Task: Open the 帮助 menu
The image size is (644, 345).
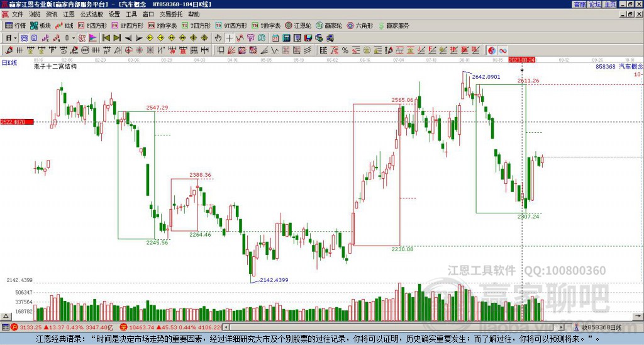Action: click(194, 14)
